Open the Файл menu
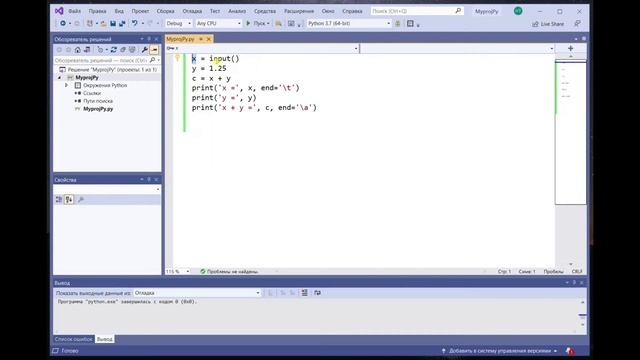The height and width of the screenshot is (360, 640). click(74, 11)
